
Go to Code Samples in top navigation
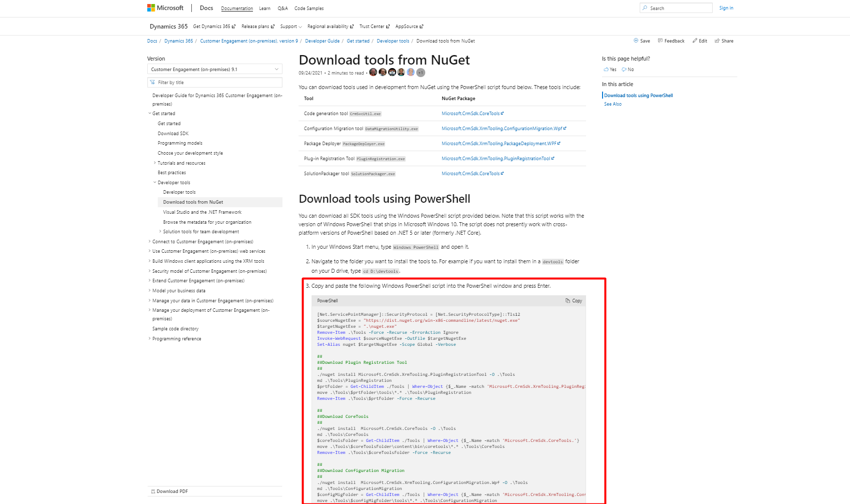(309, 9)
